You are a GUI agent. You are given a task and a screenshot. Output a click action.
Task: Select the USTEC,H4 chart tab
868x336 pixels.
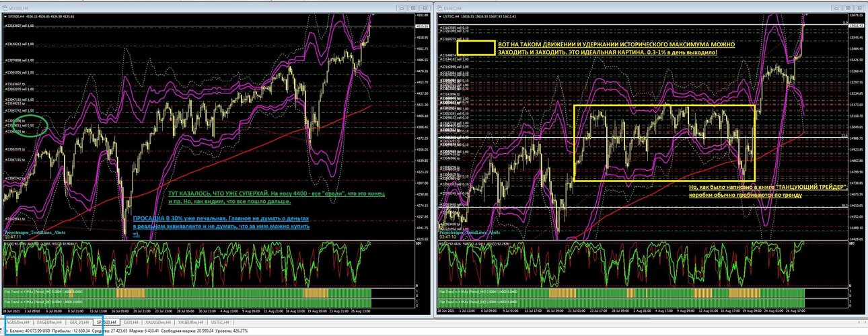pyautogui.click(x=221, y=323)
